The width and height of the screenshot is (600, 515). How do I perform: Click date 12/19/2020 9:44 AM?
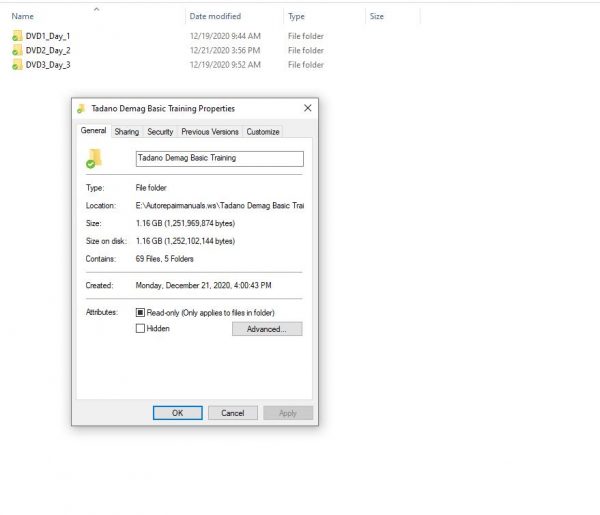pyautogui.click(x=225, y=36)
